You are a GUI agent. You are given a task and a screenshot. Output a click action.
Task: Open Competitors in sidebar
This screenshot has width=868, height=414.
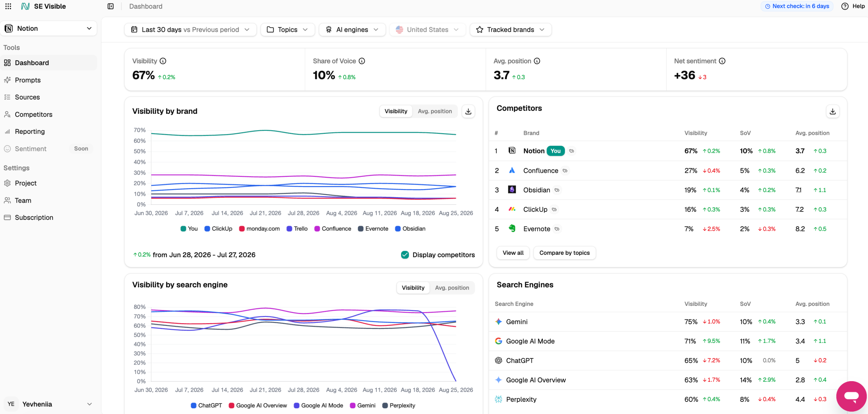[48, 115]
